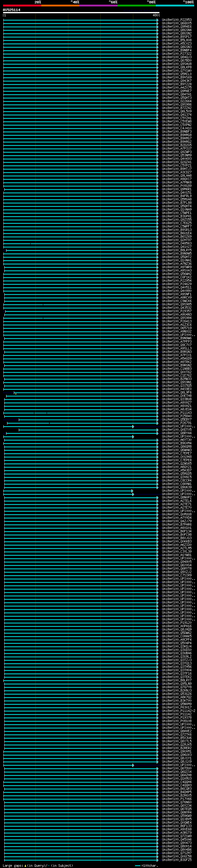Select the UniRef100_Q90473 label
The image size is (197, 868).
click(176, 843)
